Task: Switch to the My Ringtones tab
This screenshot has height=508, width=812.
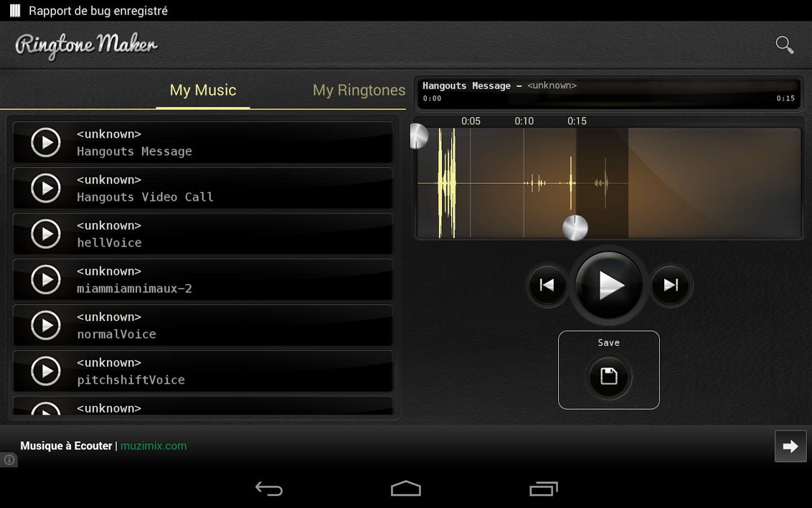Action: pos(359,90)
